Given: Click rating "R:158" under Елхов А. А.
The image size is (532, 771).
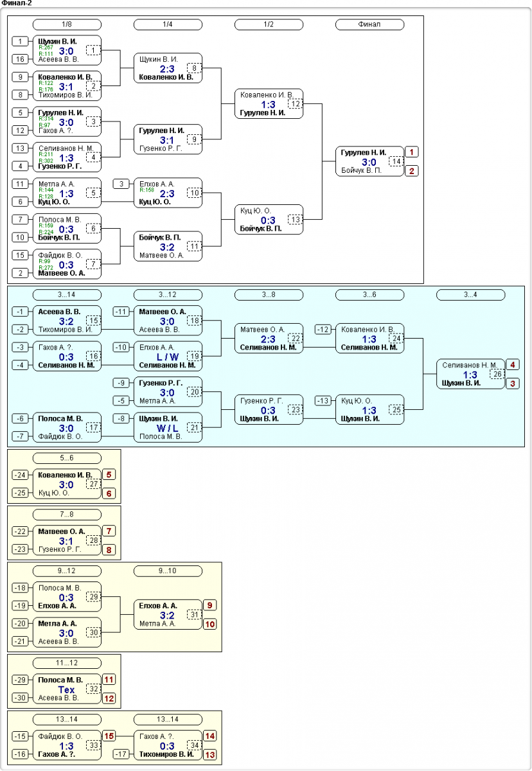Looking at the screenshot, I should pyautogui.click(x=146, y=190).
